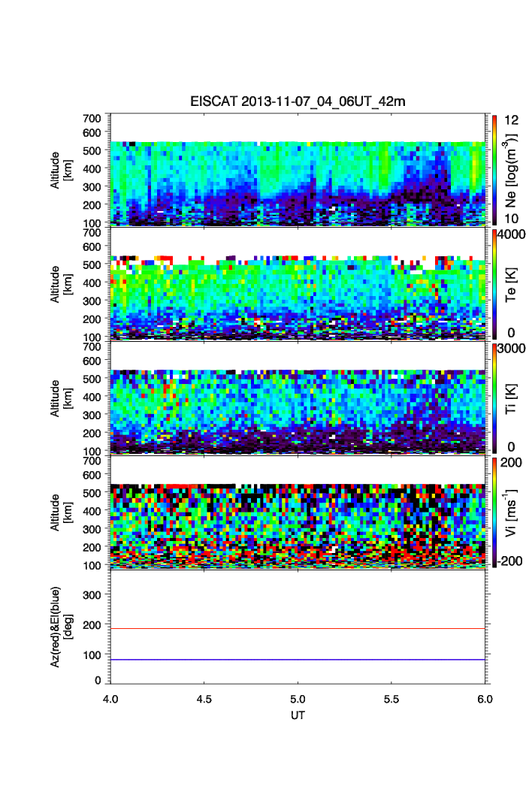Image resolution: width=532 pixels, height=798 pixels.
Task: Click inside the ion temperature heatmap panel
Action: pos(298,398)
